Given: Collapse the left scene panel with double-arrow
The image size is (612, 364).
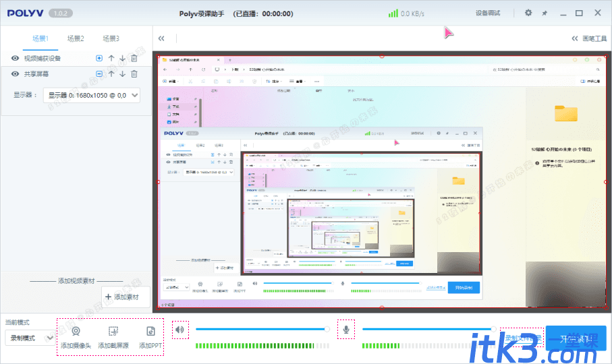Looking at the screenshot, I should [x=161, y=38].
